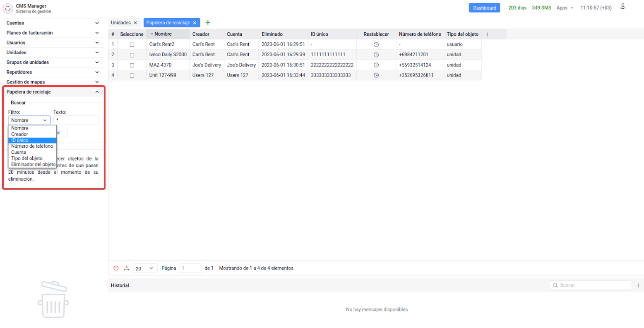The height and width of the screenshot is (328, 644).
Task: Check the box for Carl's Rent2
Action: pos(132,45)
